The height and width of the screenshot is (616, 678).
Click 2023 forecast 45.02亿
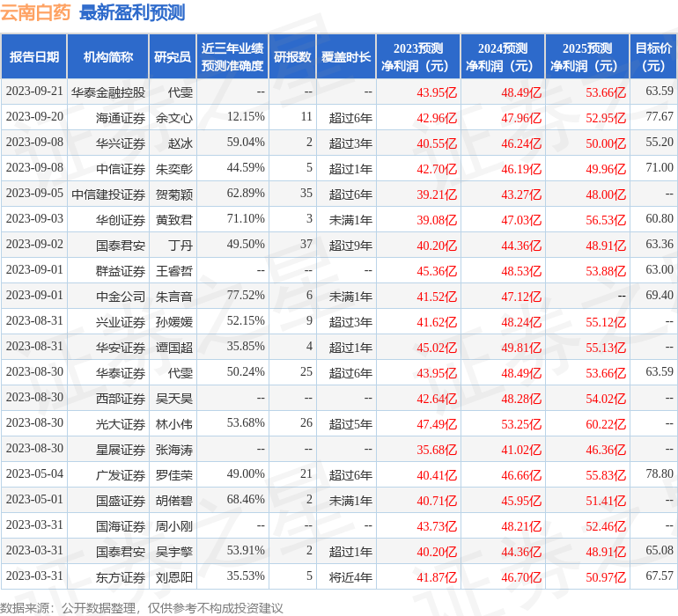click(x=437, y=347)
